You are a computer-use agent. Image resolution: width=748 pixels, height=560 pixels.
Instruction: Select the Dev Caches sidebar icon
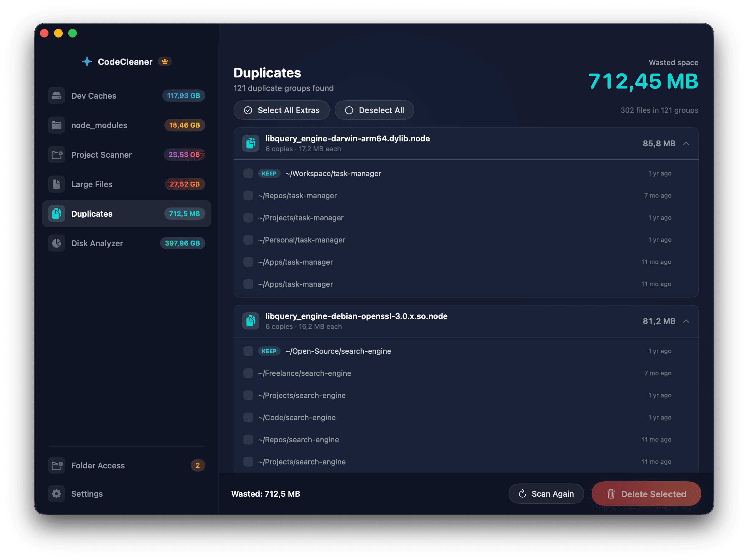point(57,96)
